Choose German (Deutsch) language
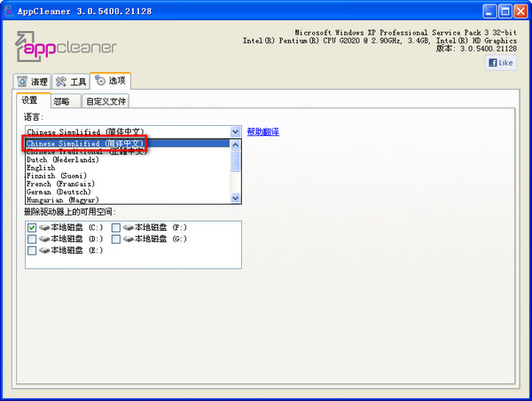 coord(128,193)
